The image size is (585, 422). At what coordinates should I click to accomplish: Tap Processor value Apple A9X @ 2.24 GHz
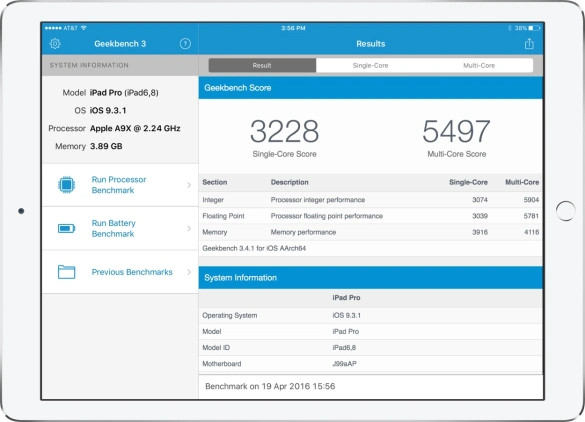coord(135,128)
